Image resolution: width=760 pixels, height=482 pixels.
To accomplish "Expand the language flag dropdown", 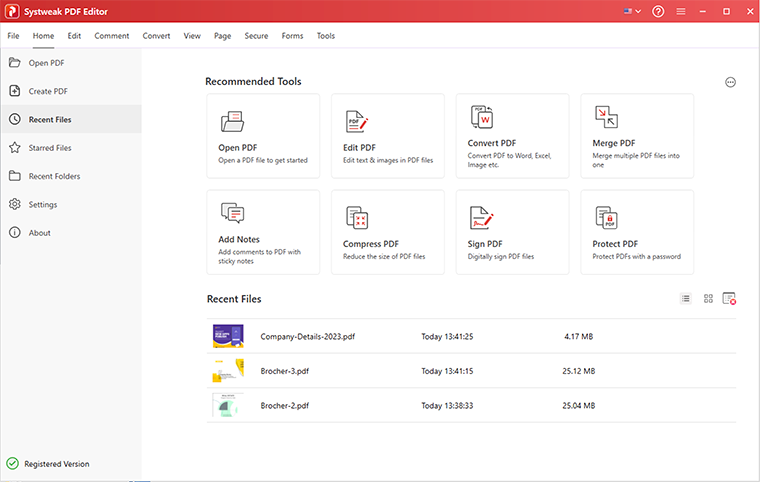I will [632, 11].
